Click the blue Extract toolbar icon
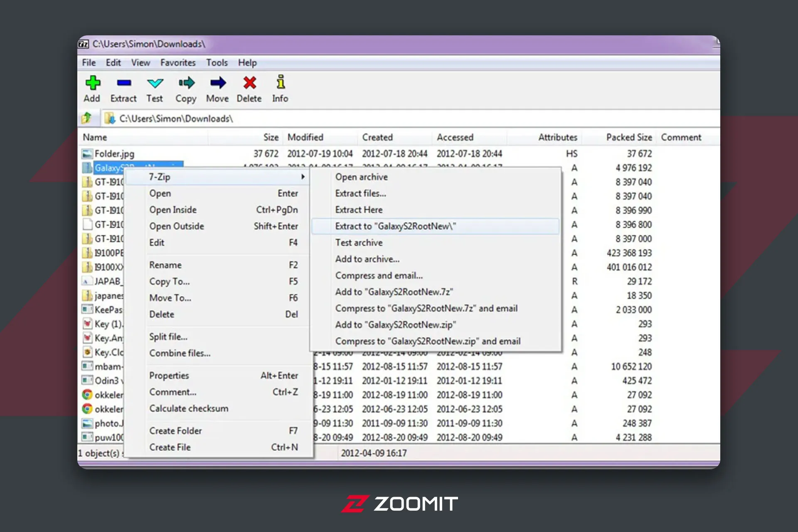This screenshot has width=798, height=532. click(x=124, y=83)
